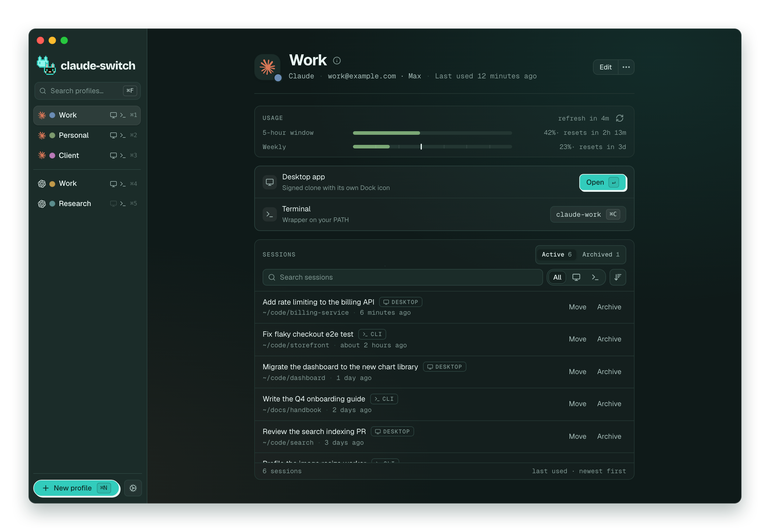The width and height of the screenshot is (770, 532).
Task: Open the settings gear in sidebar
Action: [x=133, y=488]
